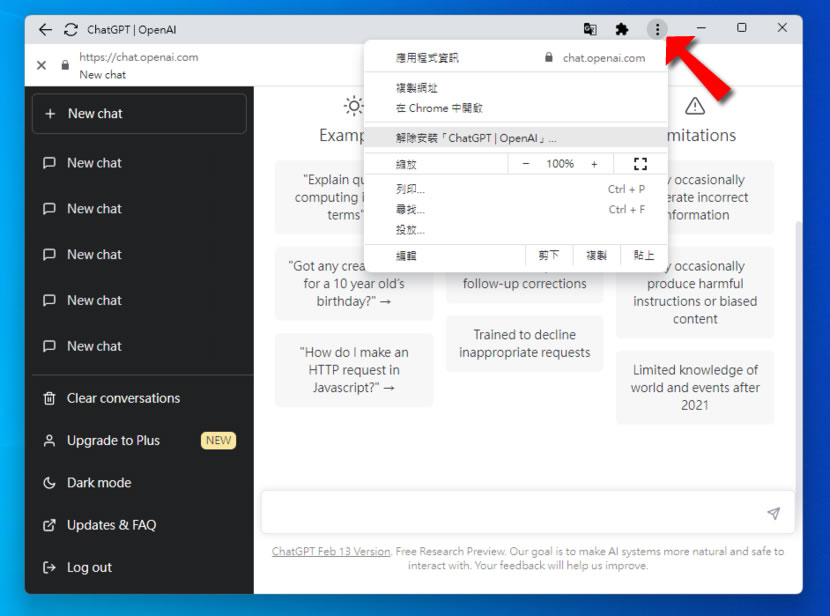Click the "Limited knowledge of world and events" card
Viewport: 830px width, 616px height.
pos(695,387)
